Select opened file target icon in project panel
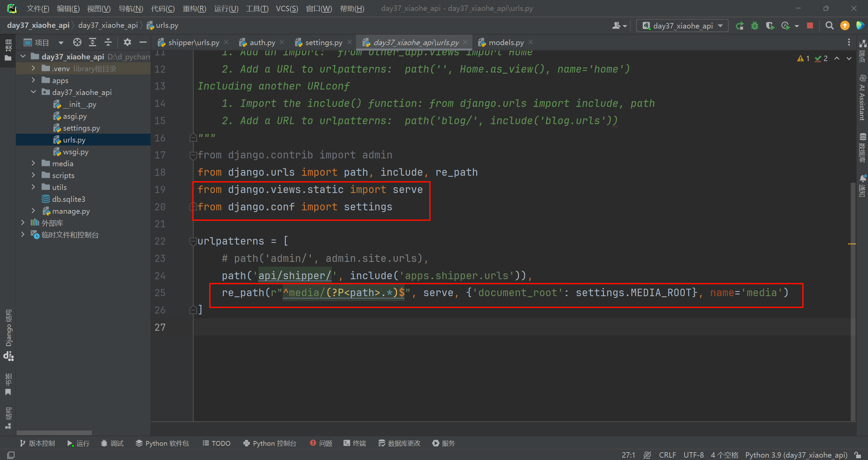Viewport: 868px width, 460px height. pos(77,42)
